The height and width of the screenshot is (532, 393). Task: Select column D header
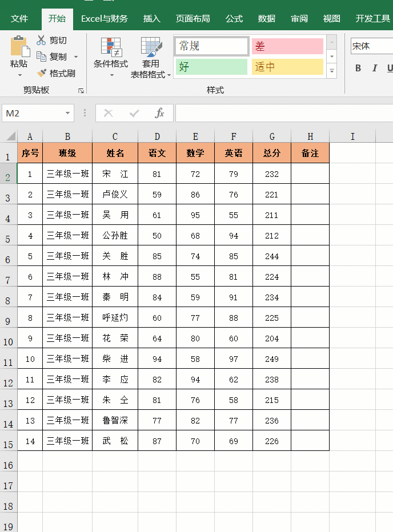click(157, 136)
